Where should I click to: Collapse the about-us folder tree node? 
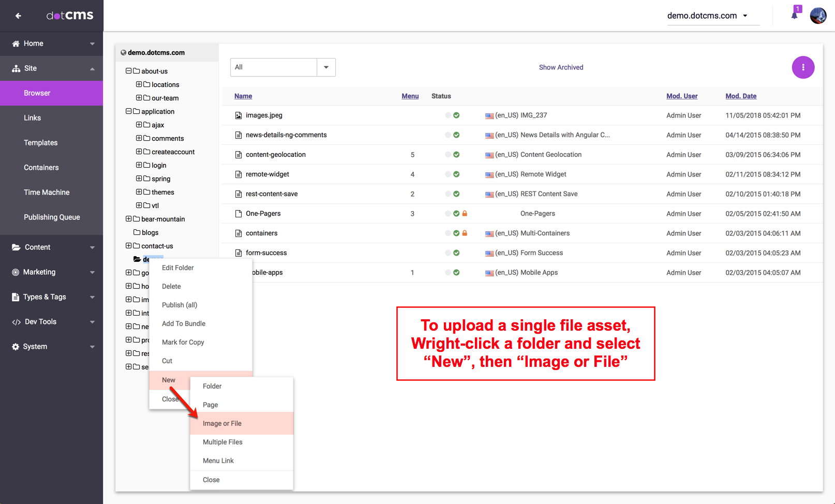tap(129, 71)
